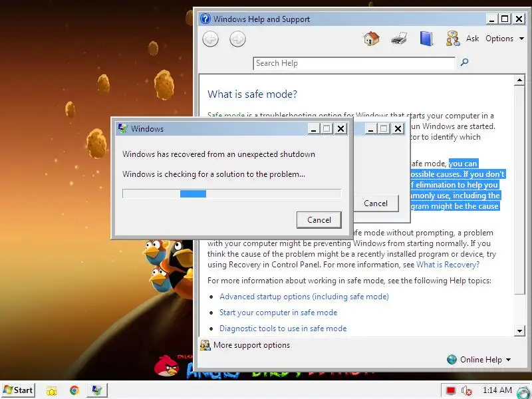This screenshot has height=399, width=532.
Task: Open Browse Help blue book icon
Action: pos(426,39)
